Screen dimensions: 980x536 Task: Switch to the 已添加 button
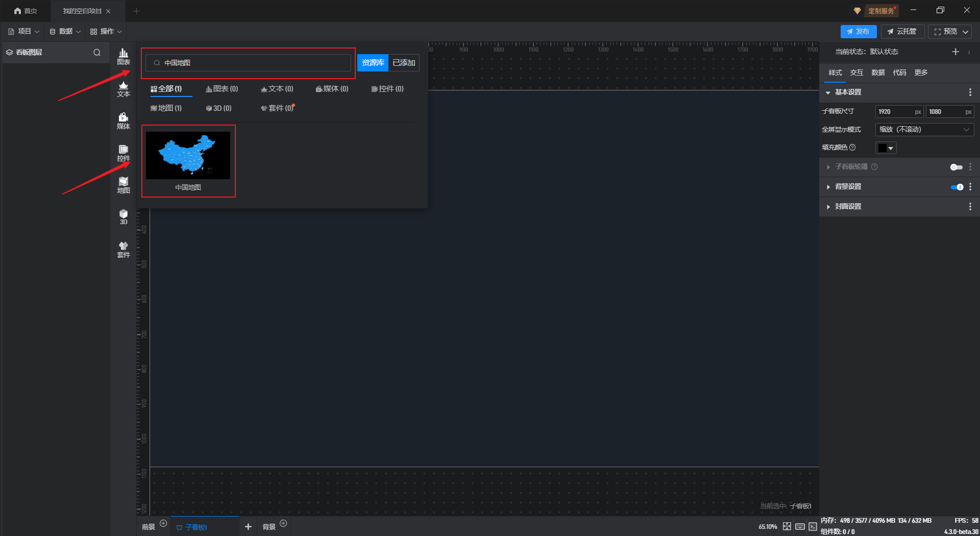coord(404,63)
